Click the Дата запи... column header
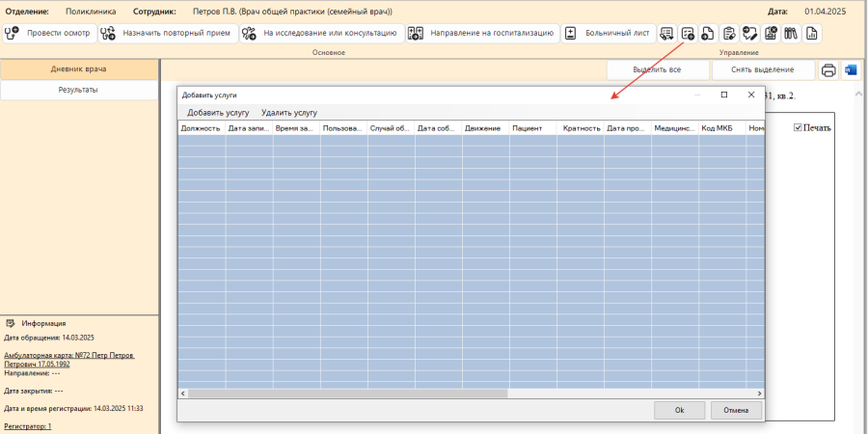 tap(249, 128)
